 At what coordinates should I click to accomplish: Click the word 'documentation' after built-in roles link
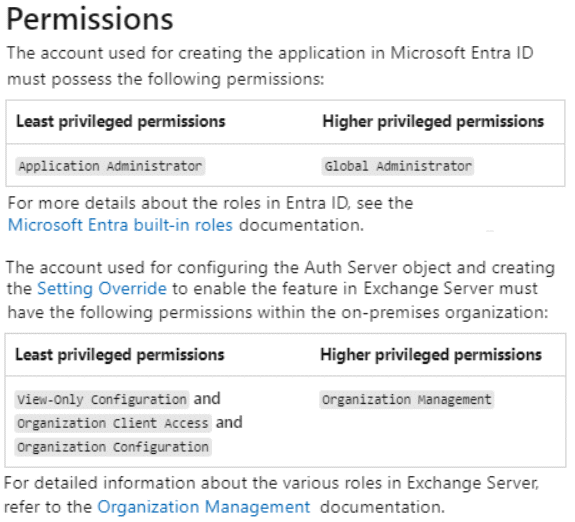301,225
